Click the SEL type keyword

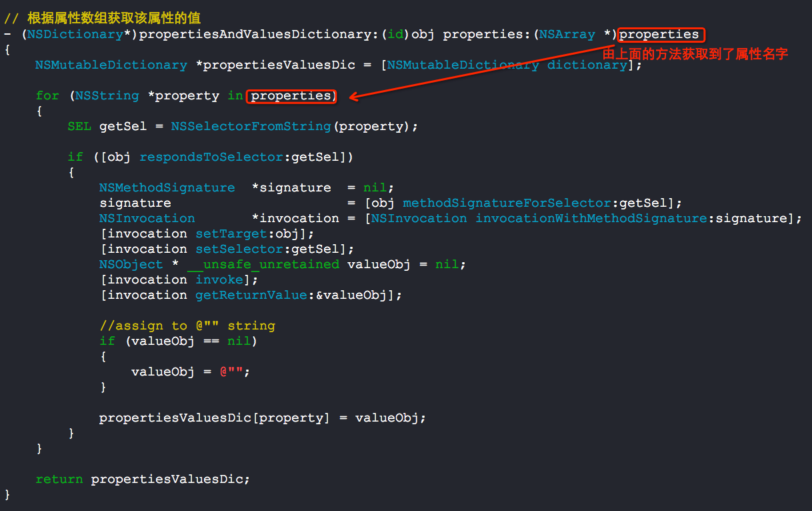pyautogui.click(x=79, y=126)
